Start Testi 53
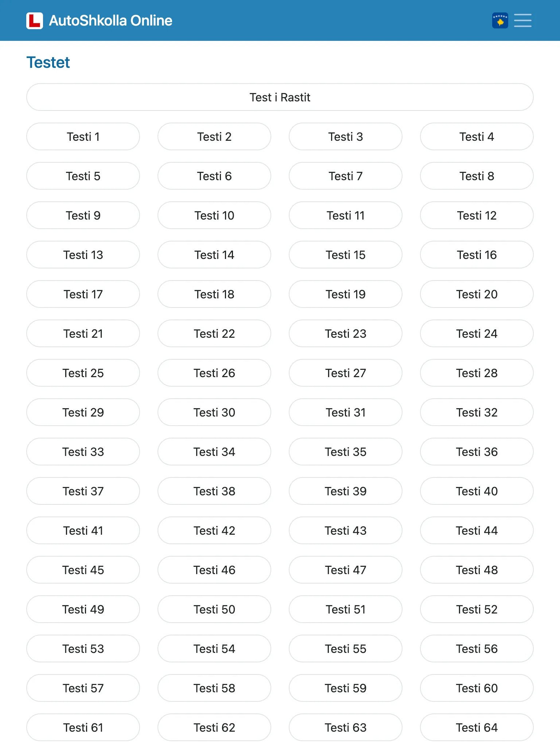 pos(83,649)
